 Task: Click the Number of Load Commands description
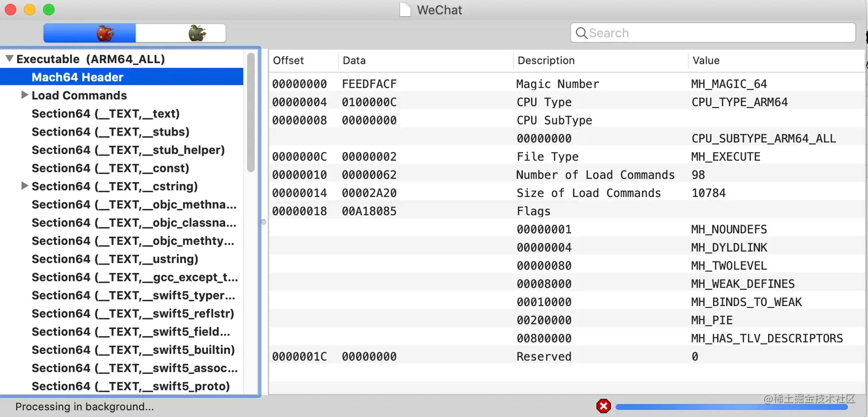[595, 175]
